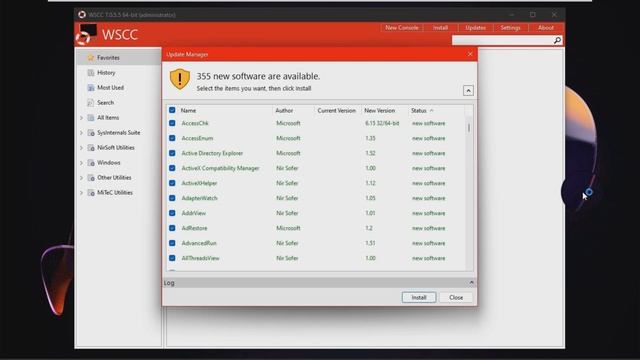Expand the Windows tree node
This screenshot has height=360, width=640.
click(x=81, y=162)
